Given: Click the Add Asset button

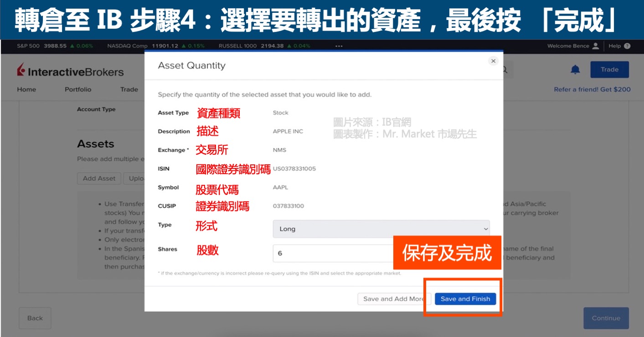Looking at the screenshot, I should click(99, 179).
